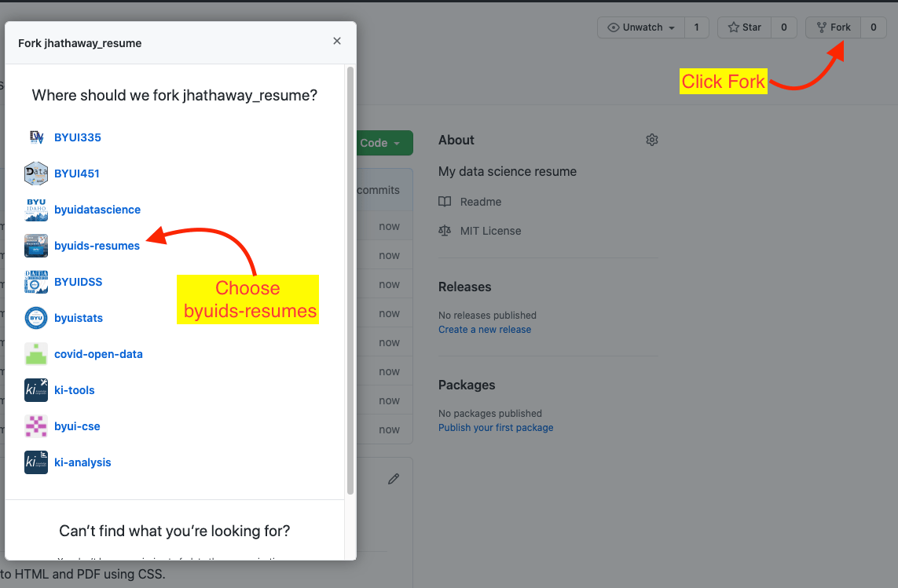
Task: Click 'Where should we fork jhathaway_resume?' heading
Action: click(174, 95)
